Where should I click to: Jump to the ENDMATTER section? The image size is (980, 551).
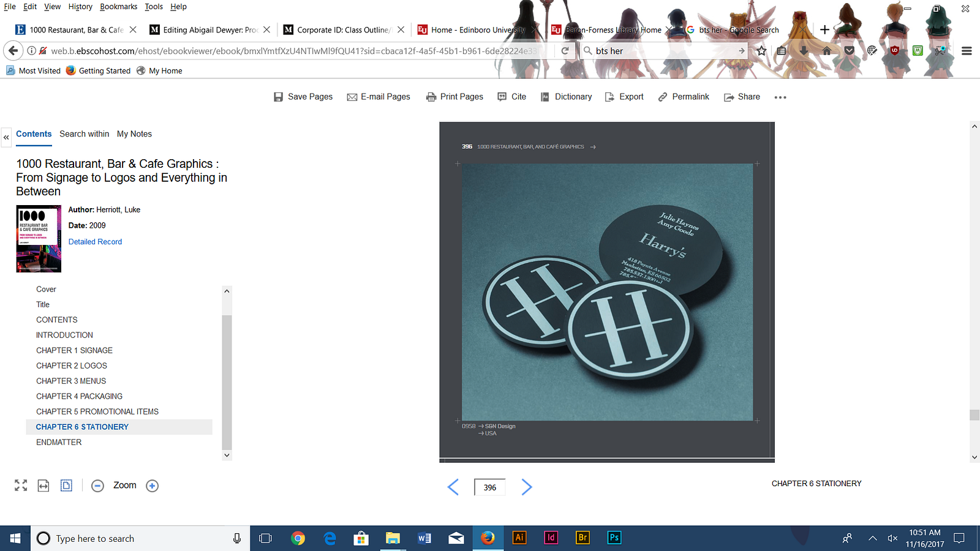59,442
